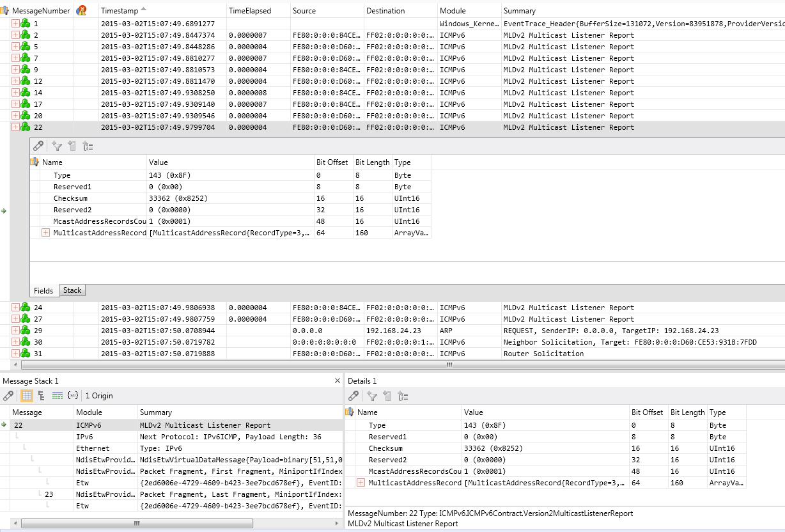This screenshot has width=785, height=532.
Task: Click add grouping icon in Details 1 toolbar
Action: click(x=403, y=396)
